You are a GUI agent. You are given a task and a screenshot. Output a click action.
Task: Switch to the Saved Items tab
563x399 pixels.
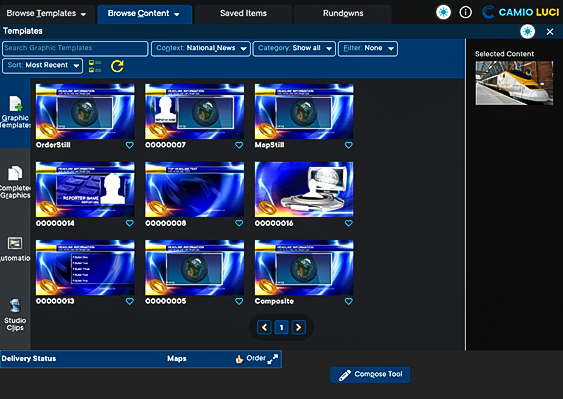pos(243,13)
